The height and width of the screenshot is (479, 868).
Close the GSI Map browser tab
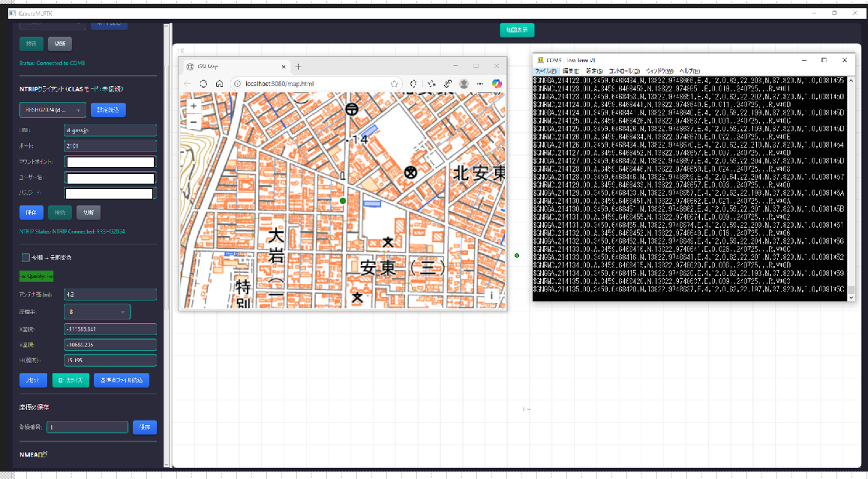click(x=284, y=67)
